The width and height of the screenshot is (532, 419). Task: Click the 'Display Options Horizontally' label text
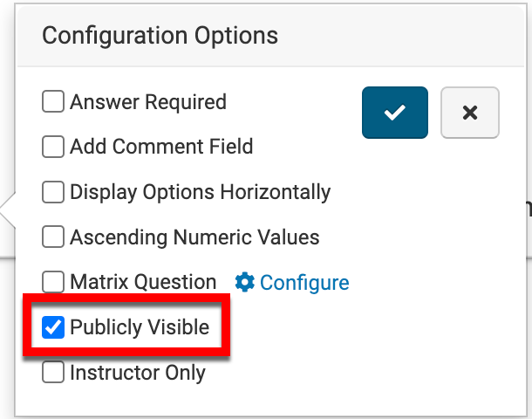tap(201, 192)
